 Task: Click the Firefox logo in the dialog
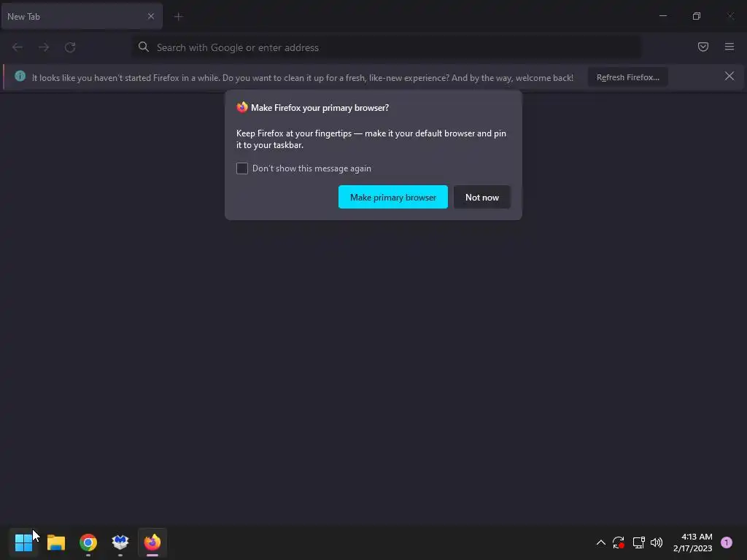click(x=242, y=107)
